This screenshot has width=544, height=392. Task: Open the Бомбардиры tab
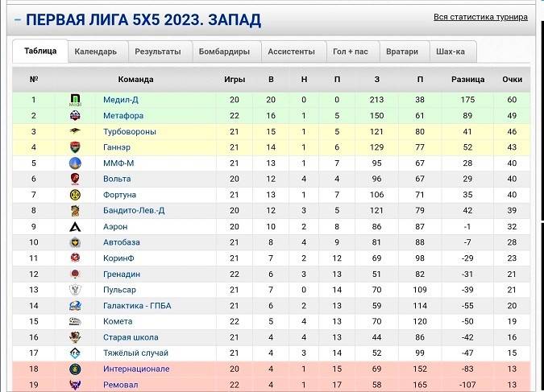pyautogui.click(x=224, y=52)
